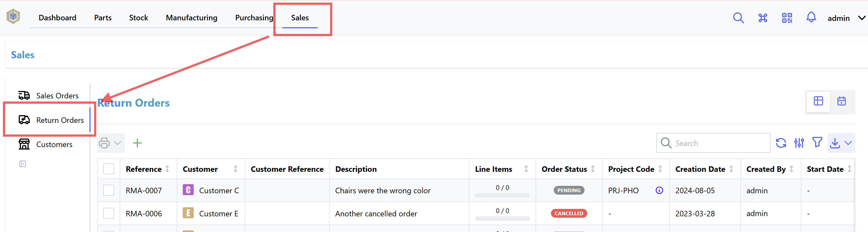Expand the download format dropdown chevron
The height and width of the screenshot is (232, 868).
click(848, 143)
